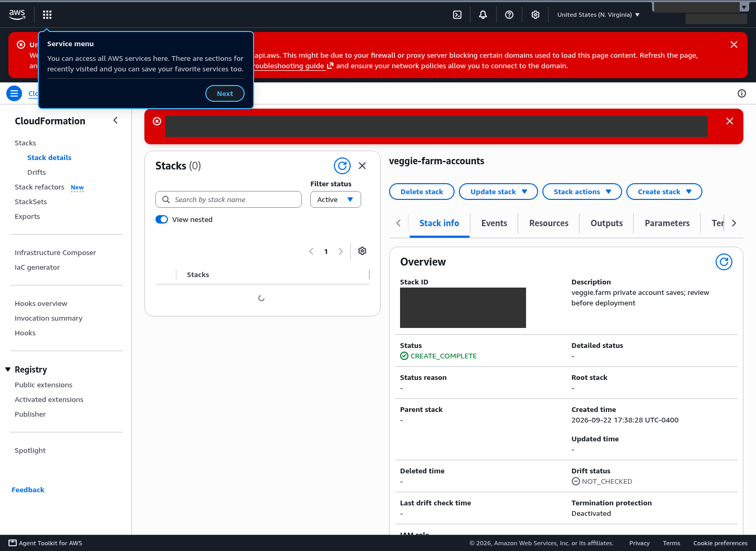Open Exports in the sidebar

pyautogui.click(x=27, y=216)
